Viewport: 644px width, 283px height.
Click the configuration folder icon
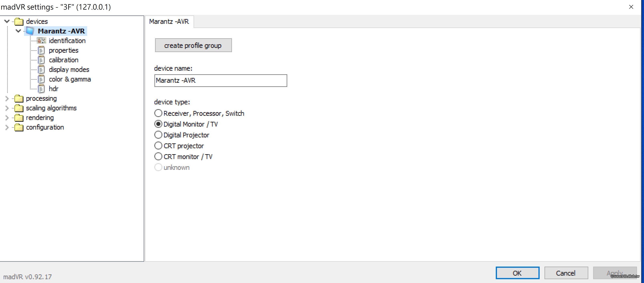[19, 127]
